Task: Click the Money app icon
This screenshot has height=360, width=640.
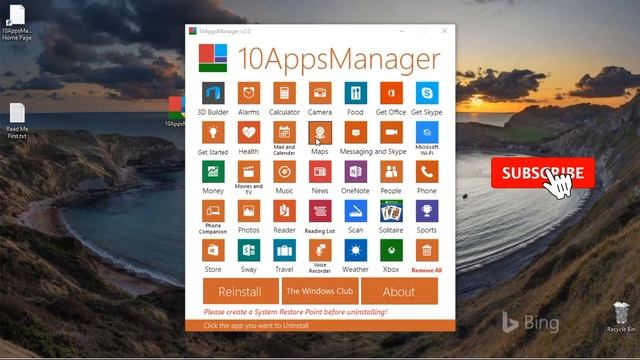Action: pos(213,172)
